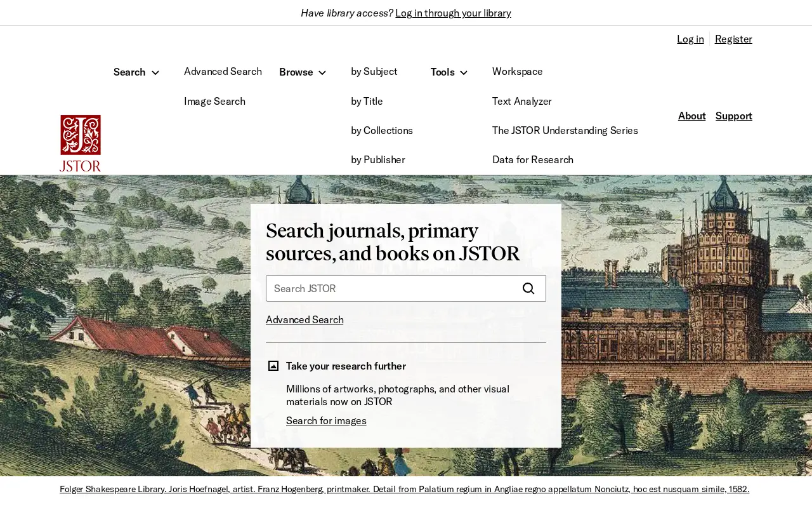Click the Take your research further heading
Image resolution: width=812 pixels, height=508 pixels.
coord(346,366)
